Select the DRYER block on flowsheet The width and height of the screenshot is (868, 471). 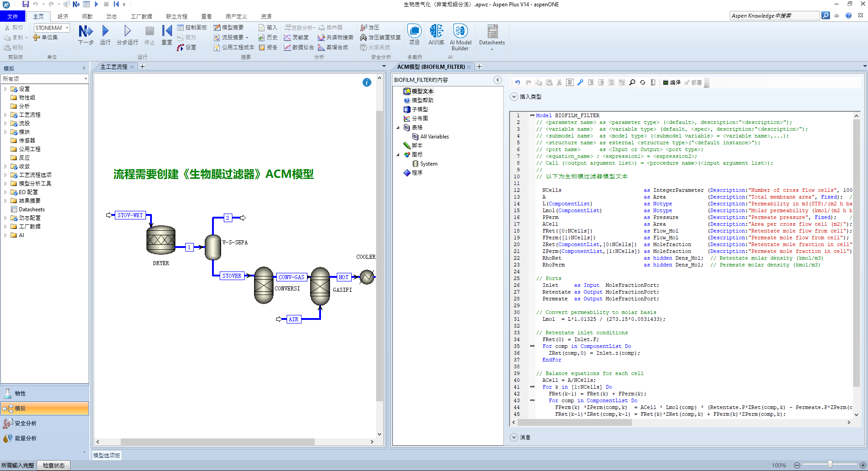click(161, 240)
